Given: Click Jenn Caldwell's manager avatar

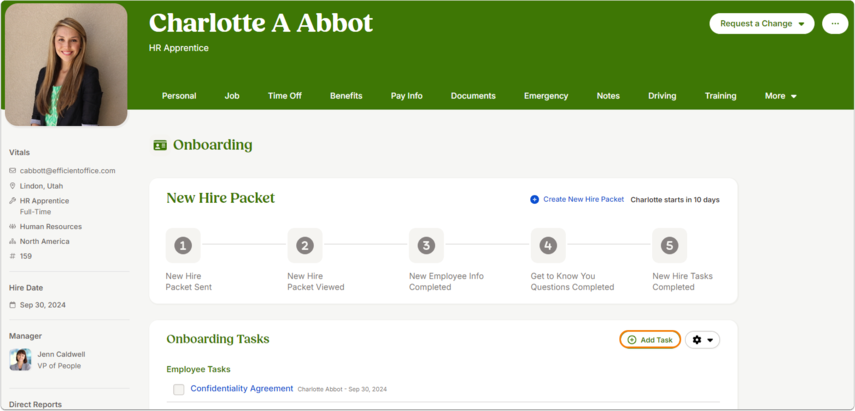Looking at the screenshot, I should coord(20,360).
